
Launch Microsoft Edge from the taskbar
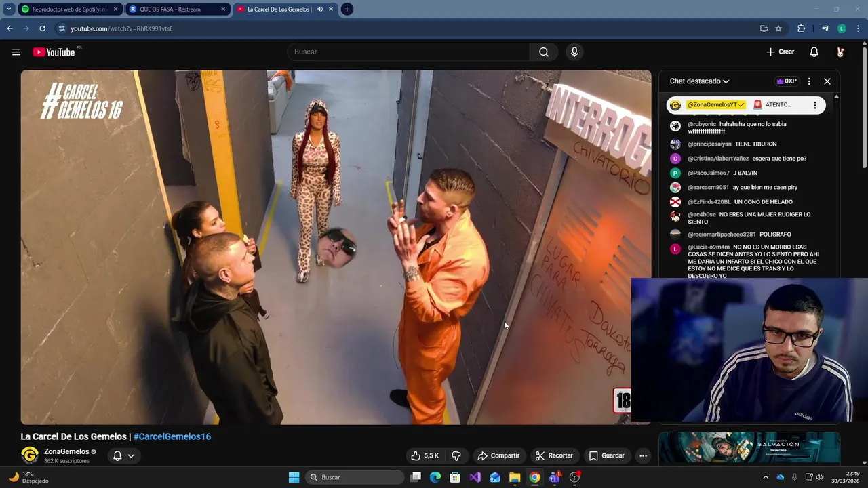click(x=435, y=477)
